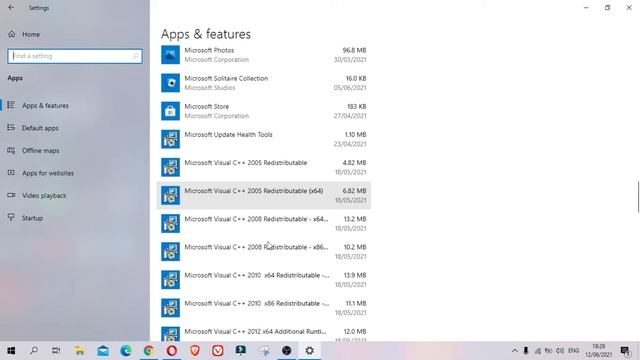Open taskbar Search
The image size is (640, 360).
[34, 351]
